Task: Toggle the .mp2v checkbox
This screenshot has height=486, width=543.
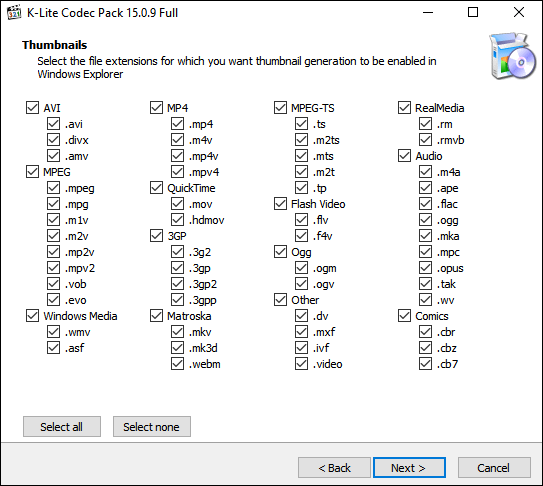Action: point(53,251)
